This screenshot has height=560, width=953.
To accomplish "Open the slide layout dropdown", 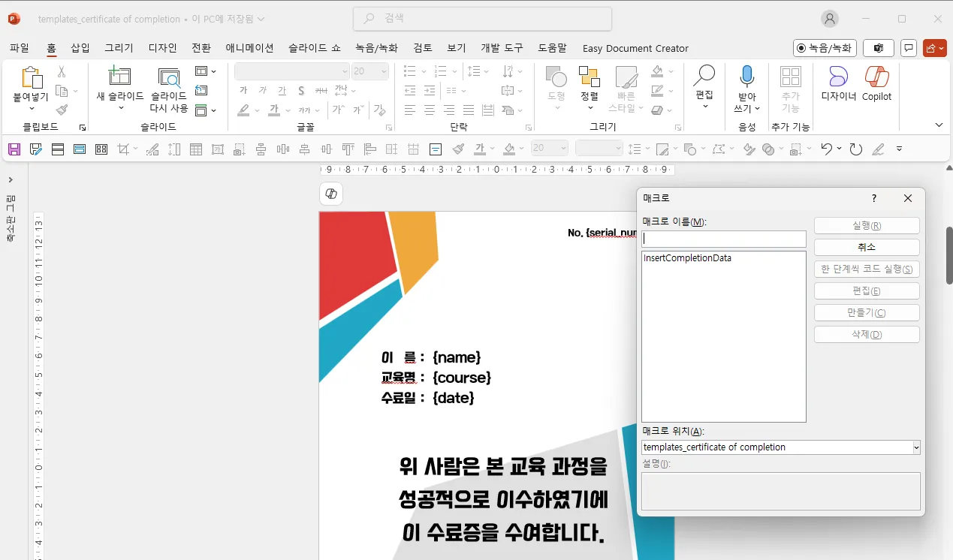I will pos(205,71).
